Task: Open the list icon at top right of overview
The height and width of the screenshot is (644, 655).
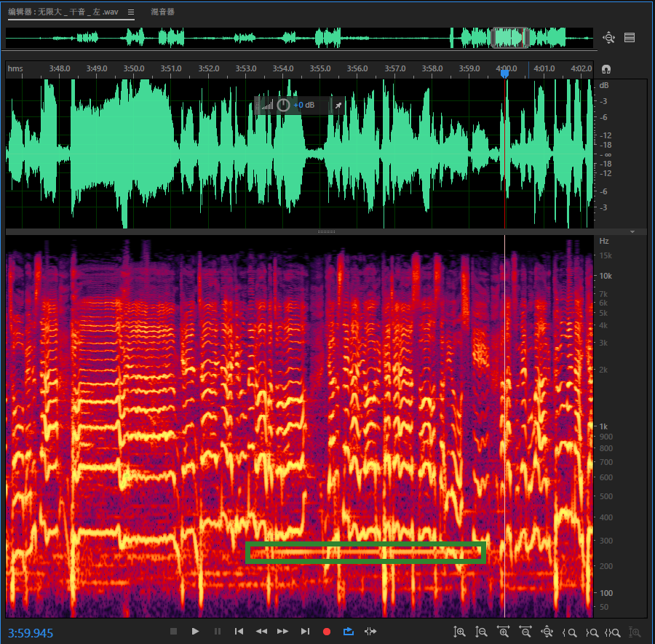Action: click(x=630, y=38)
